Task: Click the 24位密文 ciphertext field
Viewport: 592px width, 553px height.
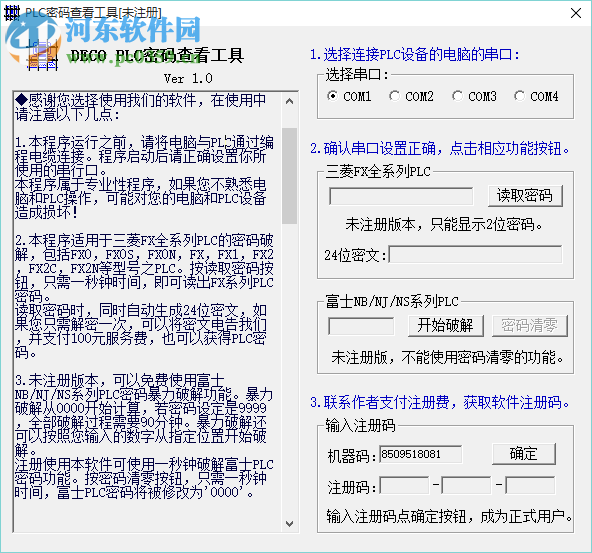Action: point(475,254)
